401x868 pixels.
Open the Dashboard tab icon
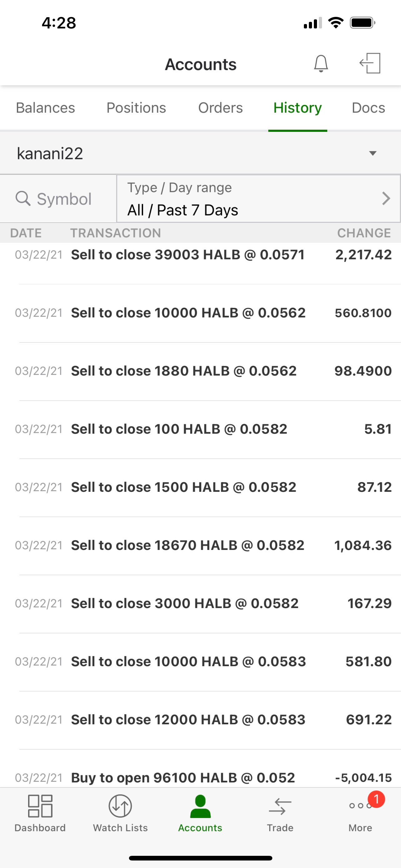pyautogui.click(x=40, y=806)
